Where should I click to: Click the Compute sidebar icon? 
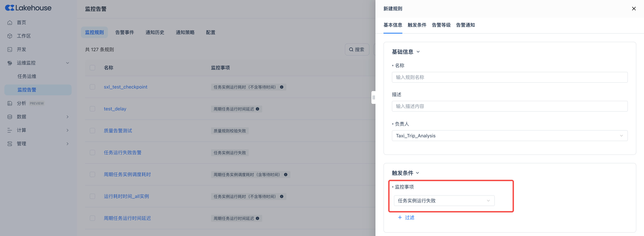coord(10,130)
